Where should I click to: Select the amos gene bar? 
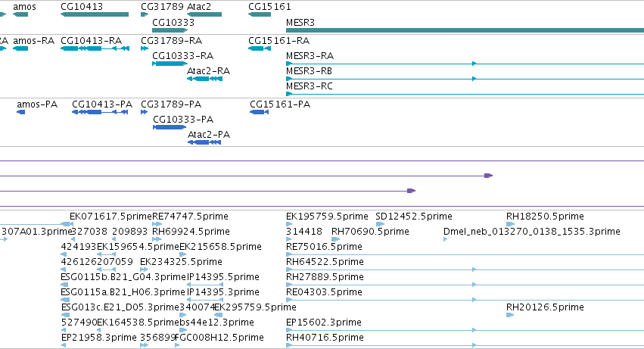pos(20,14)
